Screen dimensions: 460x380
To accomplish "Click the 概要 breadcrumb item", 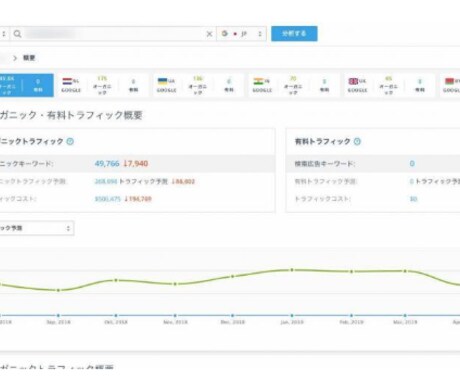I will [29, 58].
